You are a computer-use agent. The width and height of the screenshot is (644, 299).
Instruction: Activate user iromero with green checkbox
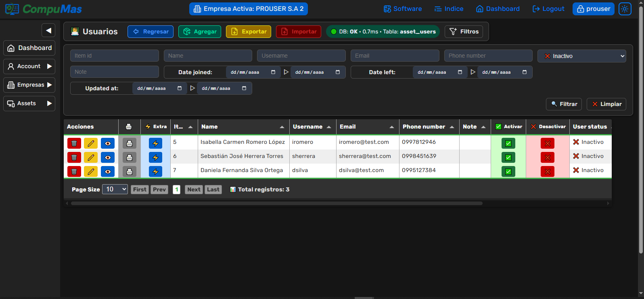tap(508, 143)
